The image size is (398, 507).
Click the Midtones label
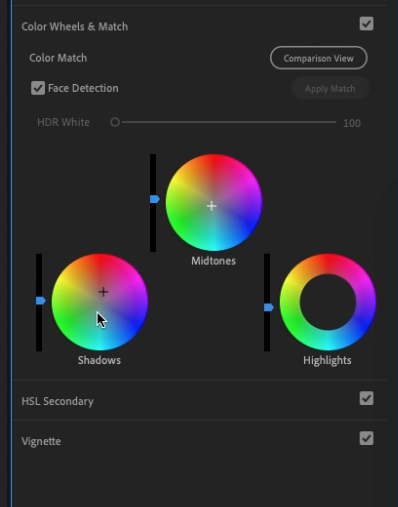pyautogui.click(x=213, y=261)
